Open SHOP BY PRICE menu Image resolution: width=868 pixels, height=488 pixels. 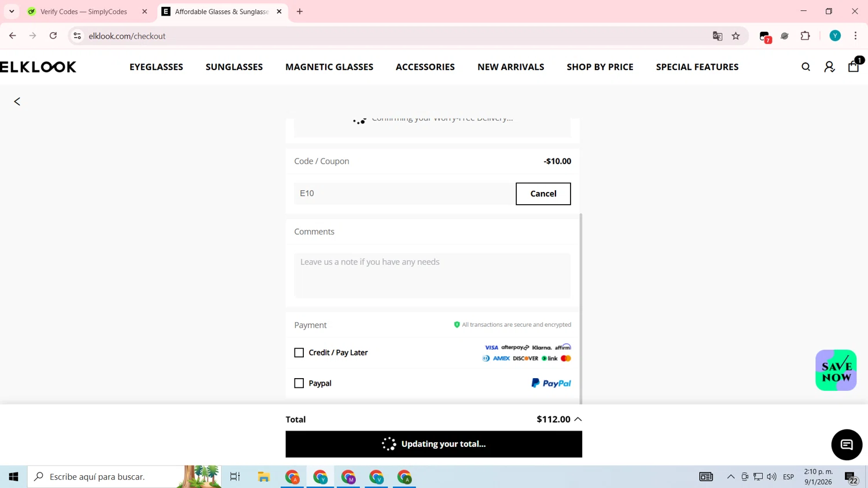click(600, 67)
